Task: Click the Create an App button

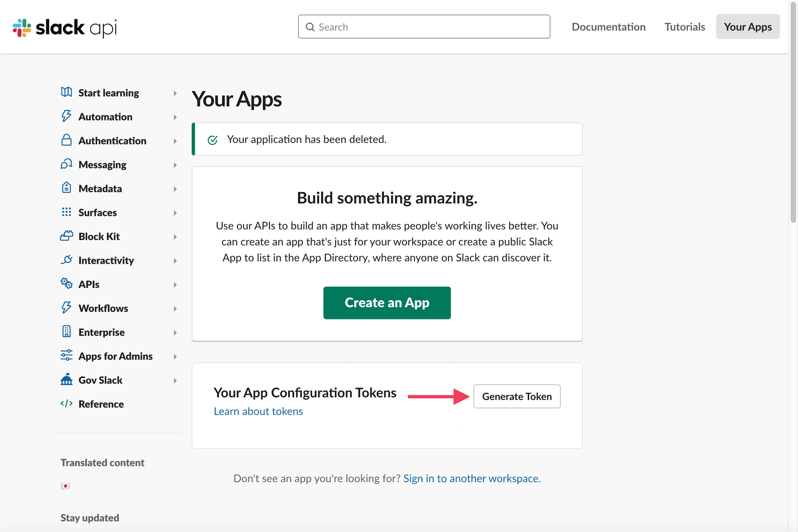Action: point(387,303)
